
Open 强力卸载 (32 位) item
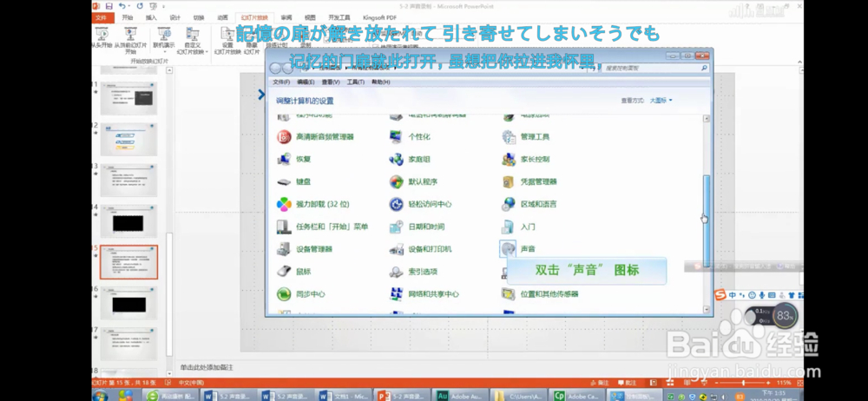click(313, 204)
